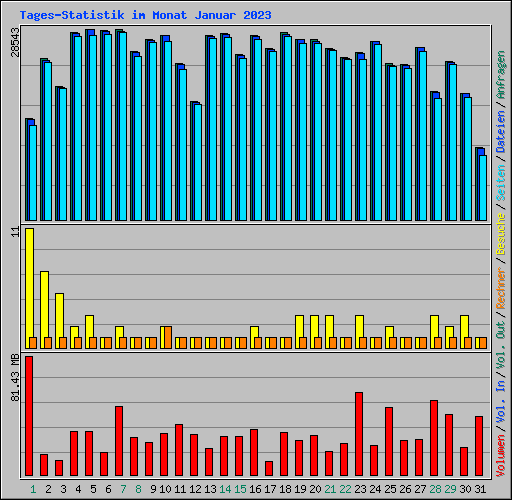Image resolution: width=512 pixels, height=500 pixels.
Task: Select the cyan pages bar for day 1
Action: point(33,173)
